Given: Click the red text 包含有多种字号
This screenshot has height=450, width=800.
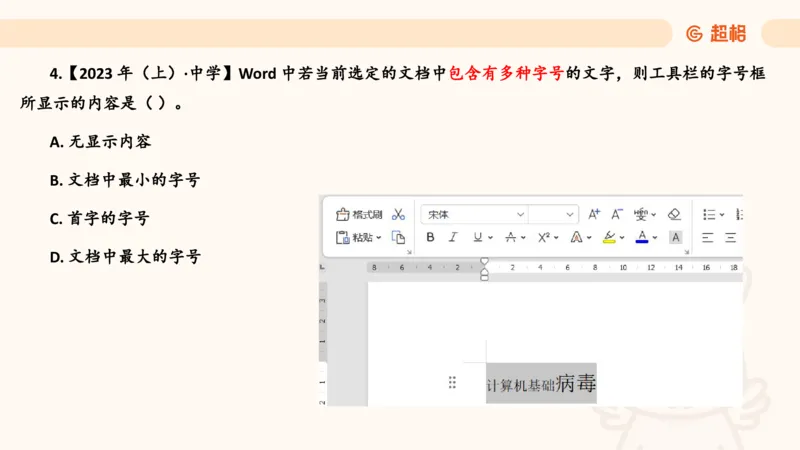Looking at the screenshot, I should point(507,73).
